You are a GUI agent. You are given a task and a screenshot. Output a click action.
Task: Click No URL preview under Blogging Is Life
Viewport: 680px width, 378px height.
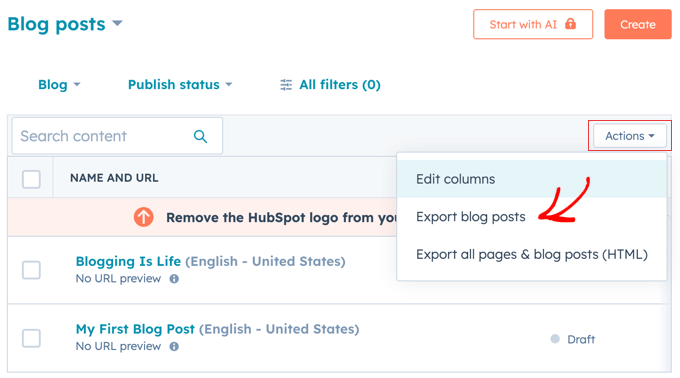tap(118, 279)
